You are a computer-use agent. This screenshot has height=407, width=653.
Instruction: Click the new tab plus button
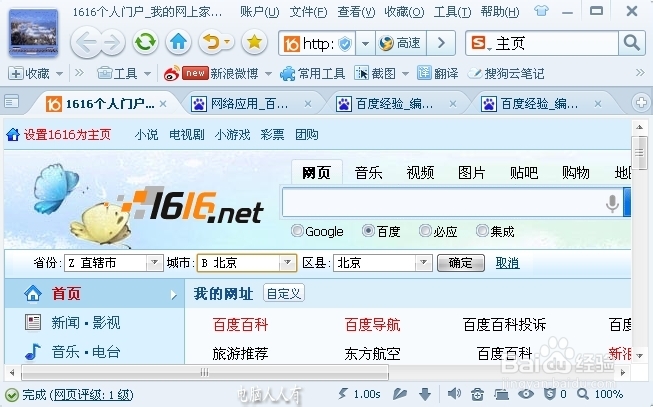[641, 102]
